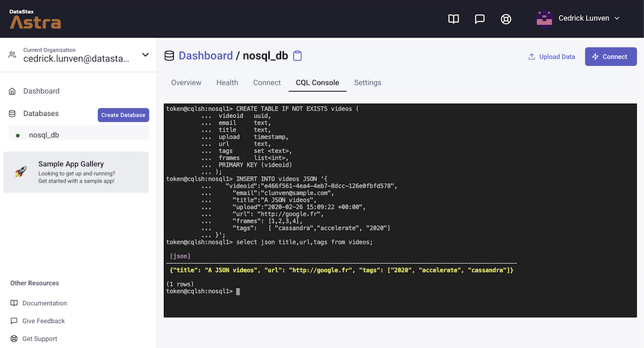Click the terminal cursor at the cqlsh prompt
Image resolution: width=644 pixels, height=348 pixels.
click(238, 291)
